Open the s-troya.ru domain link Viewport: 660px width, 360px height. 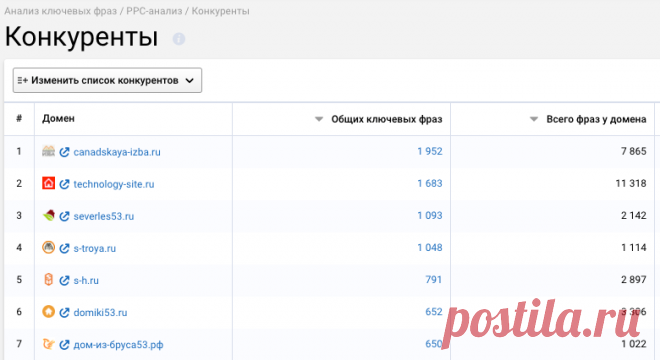(x=94, y=248)
